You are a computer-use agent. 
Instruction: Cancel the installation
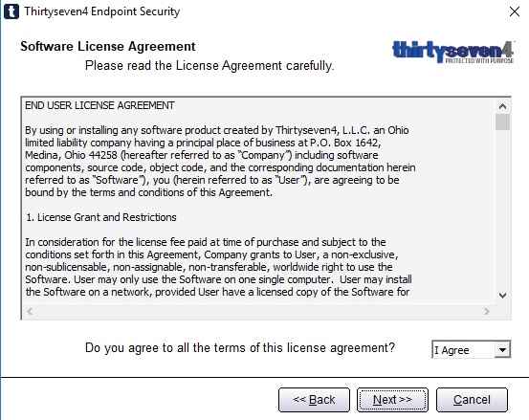472,400
